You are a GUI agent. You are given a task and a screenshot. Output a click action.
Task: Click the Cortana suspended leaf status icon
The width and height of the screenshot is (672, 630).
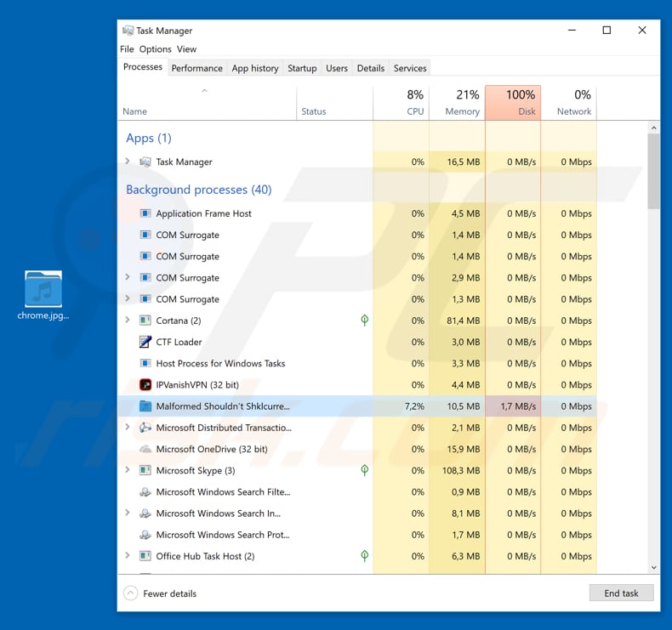364,320
